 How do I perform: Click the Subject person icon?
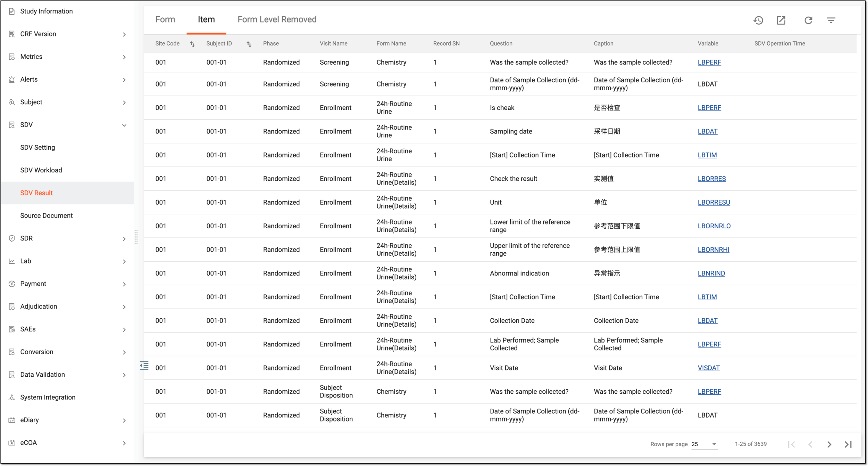(12, 102)
